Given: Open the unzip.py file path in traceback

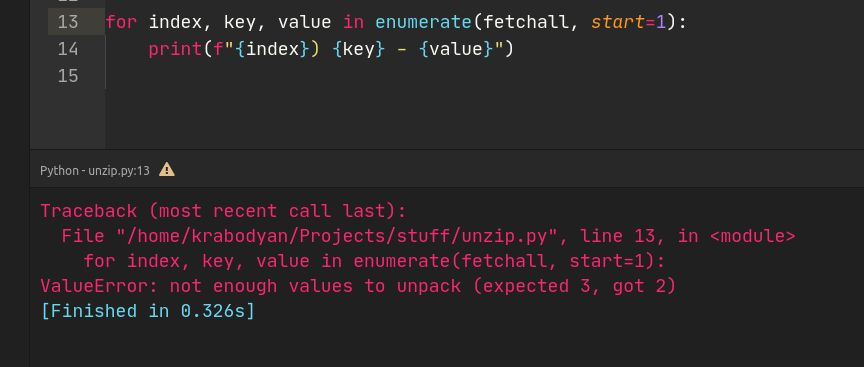Looking at the screenshot, I should [x=338, y=236].
